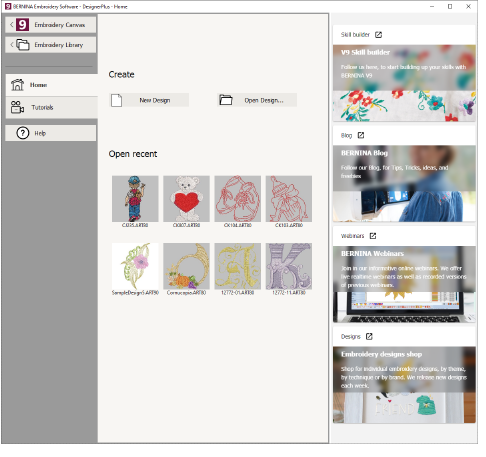
Task: Click the Webinars external link icon
Action: [x=373, y=236]
